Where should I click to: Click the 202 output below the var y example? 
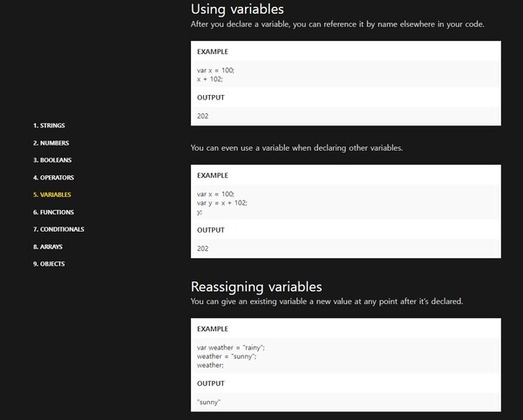203,248
